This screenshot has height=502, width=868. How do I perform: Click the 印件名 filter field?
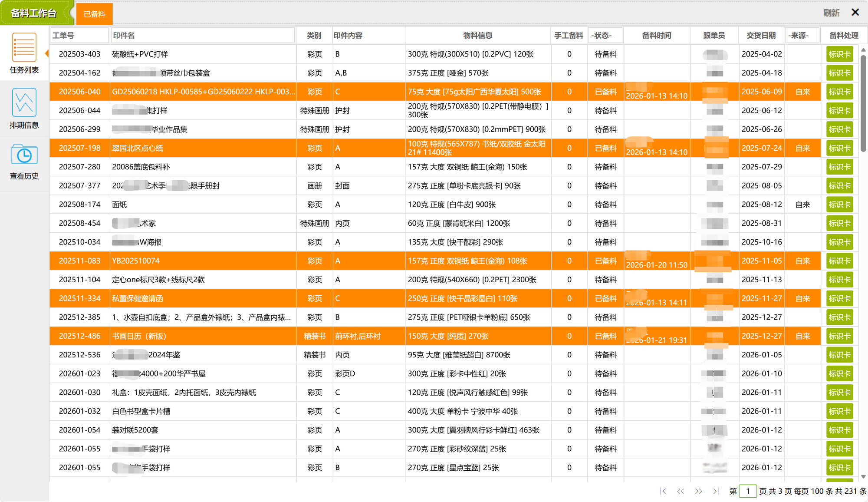pos(203,36)
